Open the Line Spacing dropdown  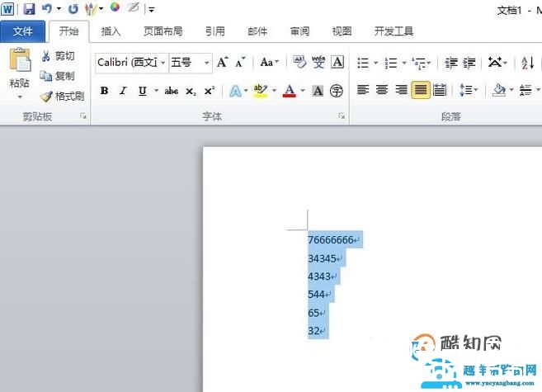tap(469, 90)
